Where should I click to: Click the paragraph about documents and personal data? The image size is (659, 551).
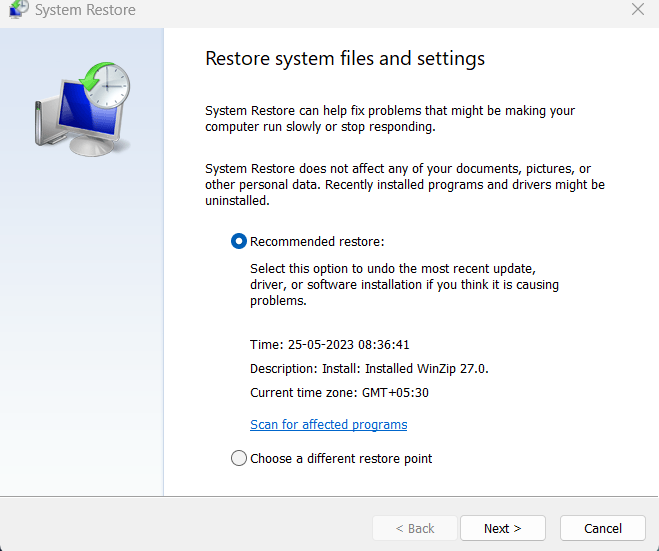[404, 185]
